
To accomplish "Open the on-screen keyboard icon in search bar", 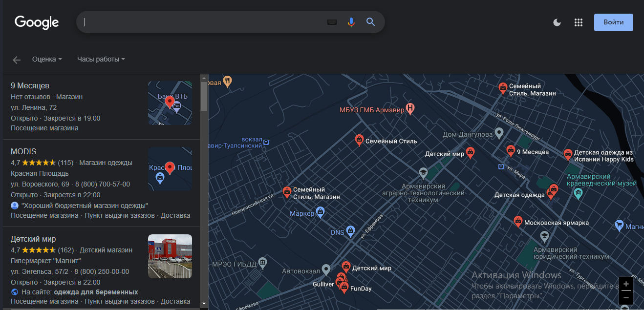I will 332,22.
